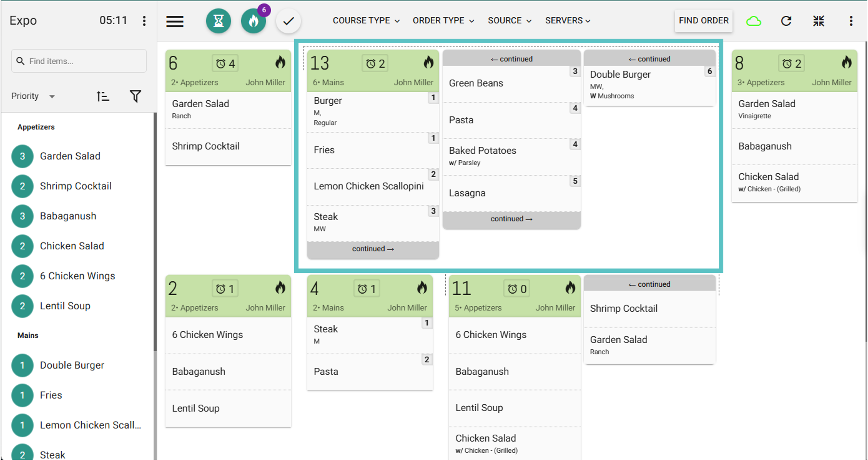Change the Priority sort dropdown

[x=33, y=96]
